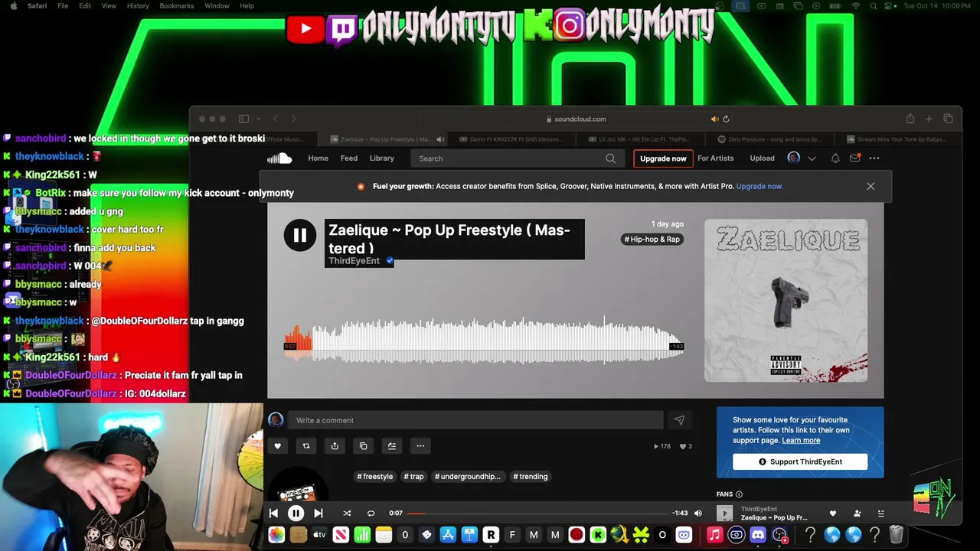Go forward with Safari forward arrow

tap(293, 119)
